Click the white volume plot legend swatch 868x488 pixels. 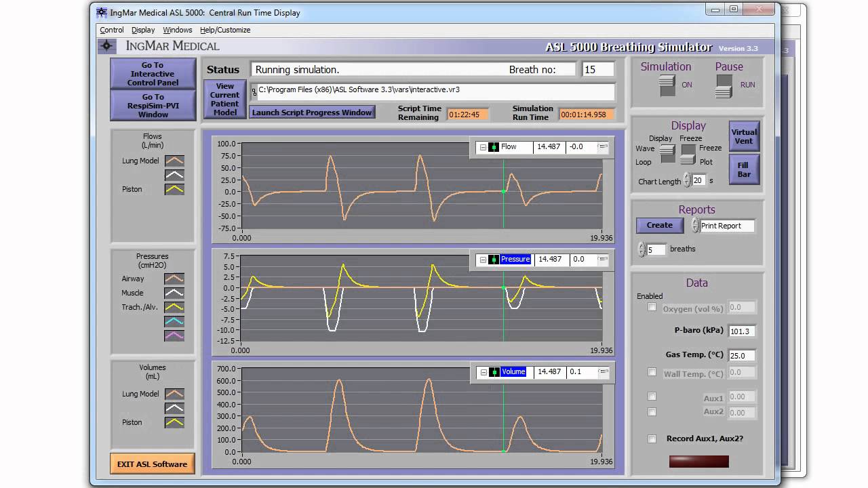pos(174,409)
